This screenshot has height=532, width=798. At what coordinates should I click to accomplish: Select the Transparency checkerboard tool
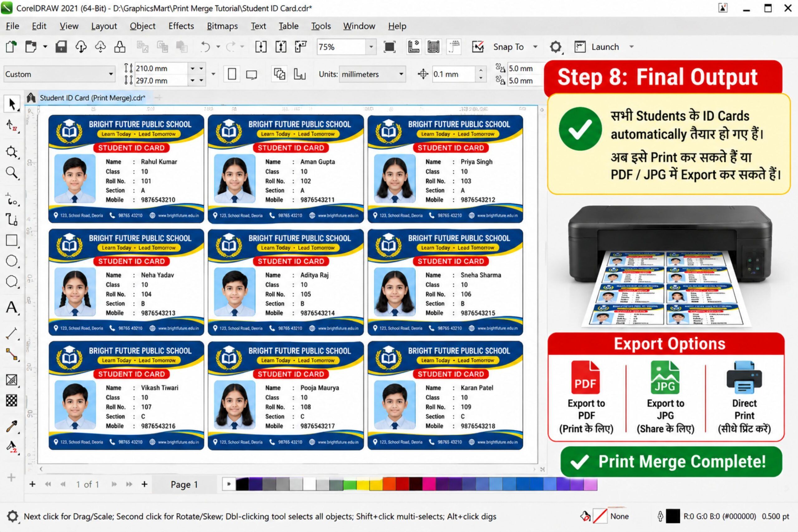(x=12, y=401)
